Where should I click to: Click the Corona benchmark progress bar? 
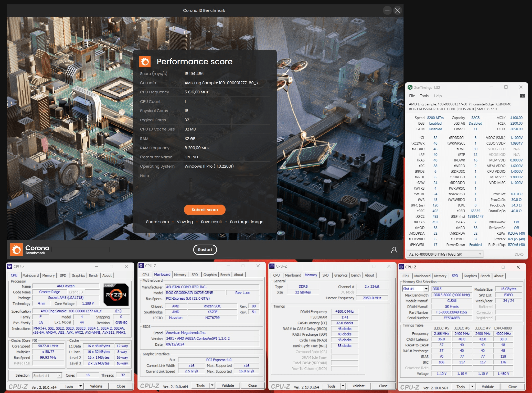[81, 249]
